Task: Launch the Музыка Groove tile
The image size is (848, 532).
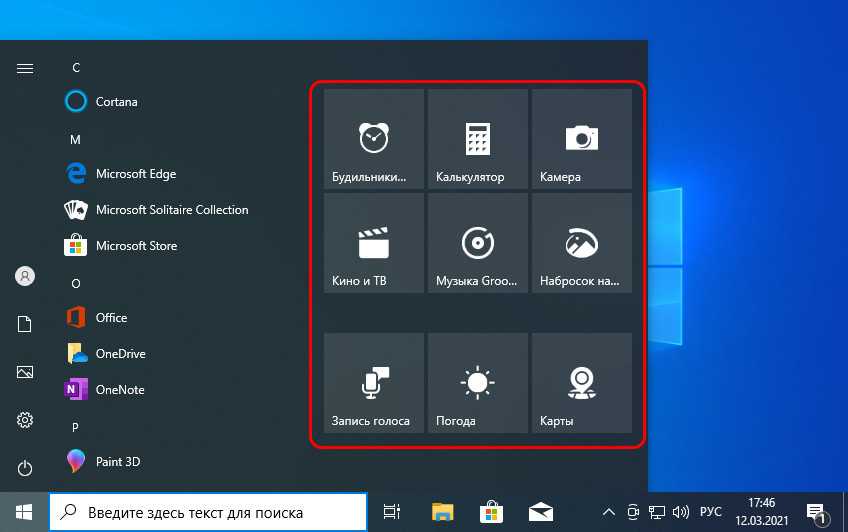Action: pyautogui.click(x=477, y=243)
